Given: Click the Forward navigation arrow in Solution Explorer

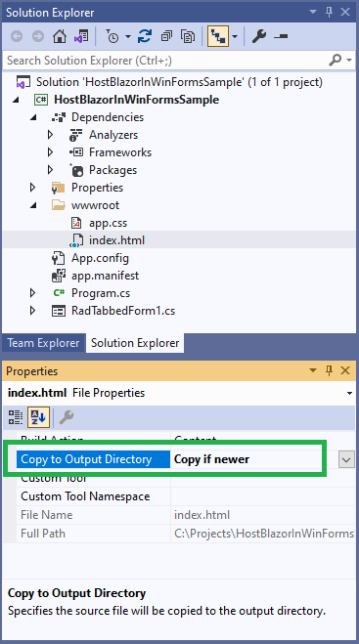Looking at the screenshot, I should (x=38, y=36).
